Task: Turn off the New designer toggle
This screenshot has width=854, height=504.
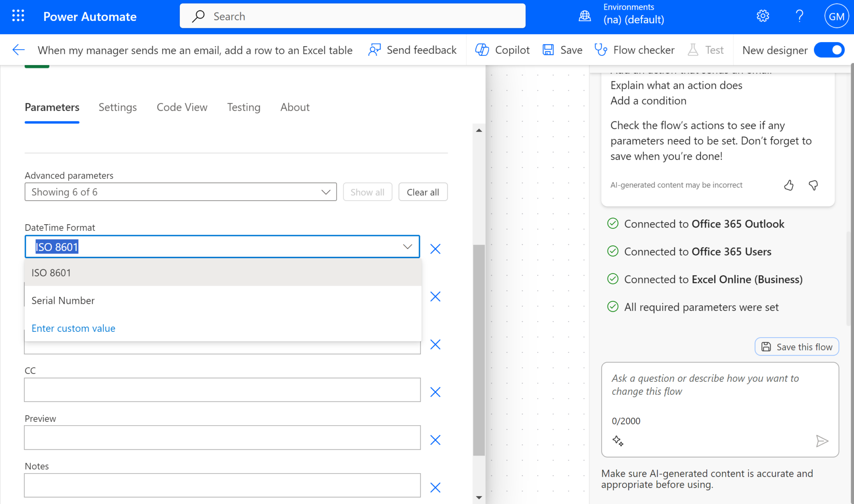Action: tap(829, 50)
